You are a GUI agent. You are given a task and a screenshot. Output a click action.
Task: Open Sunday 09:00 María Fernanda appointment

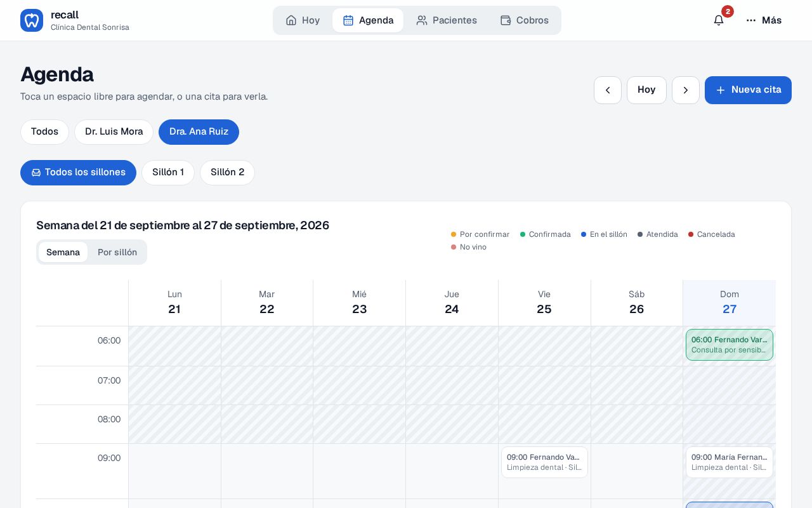click(x=730, y=462)
